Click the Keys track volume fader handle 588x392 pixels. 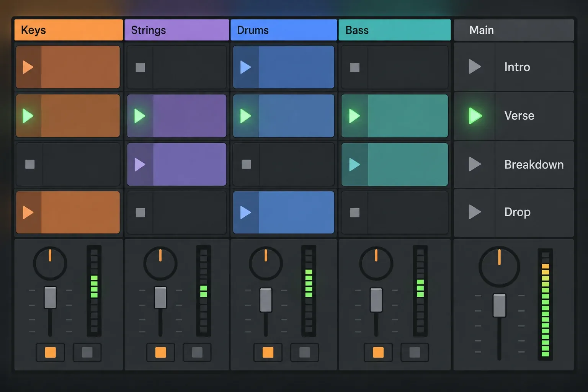(50, 297)
